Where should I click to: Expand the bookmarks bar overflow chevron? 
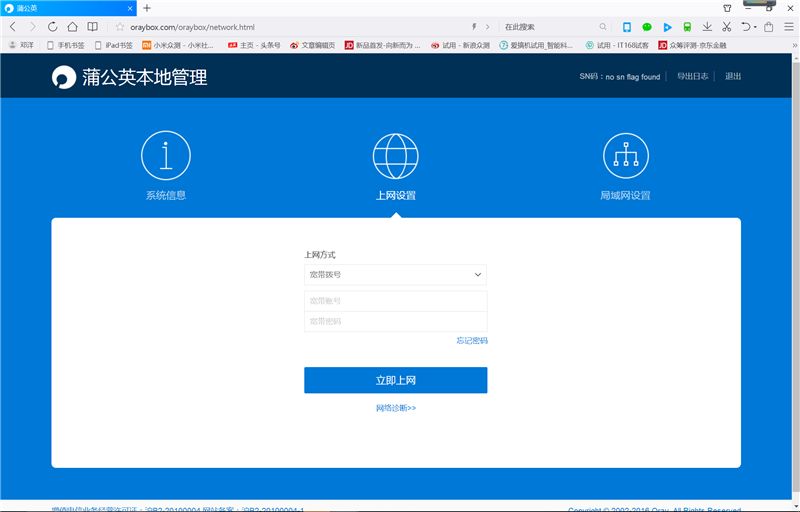coord(794,45)
